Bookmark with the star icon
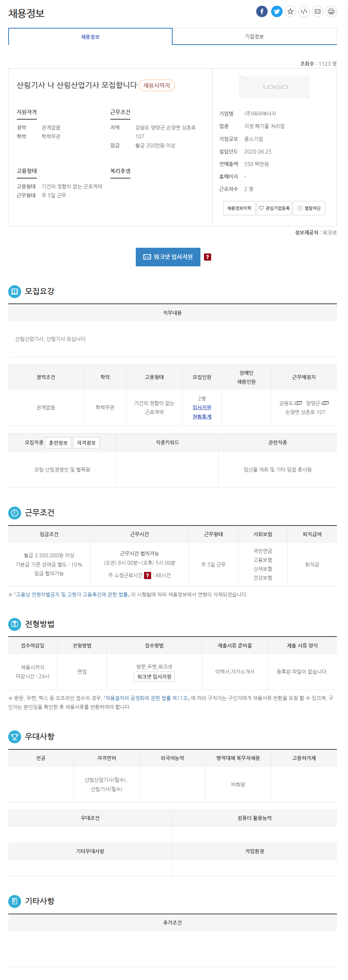The width and height of the screenshot is (348, 980). pos(290,11)
